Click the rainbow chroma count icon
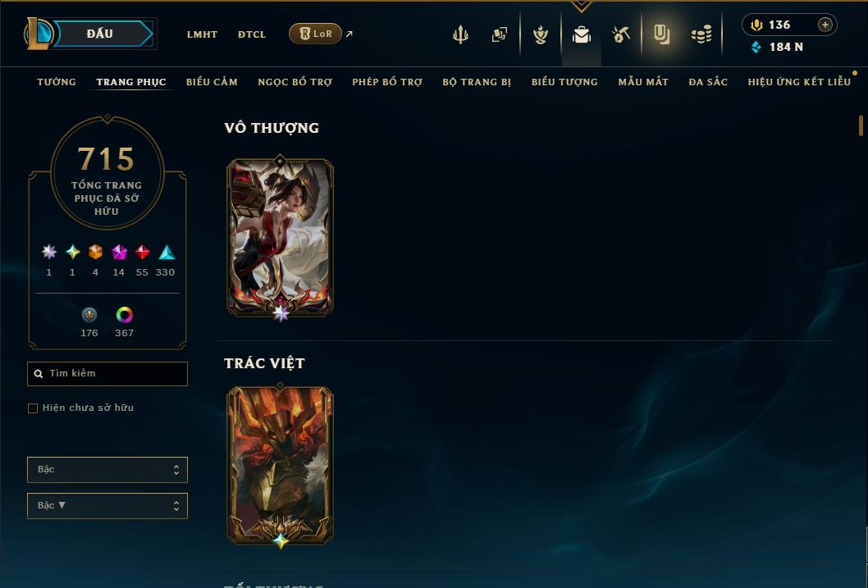The height and width of the screenshot is (588, 868). point(125,315)
